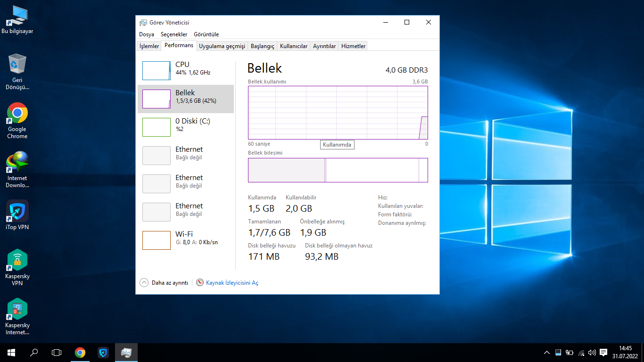Click the Task Manager tray meter icon
Viewport: 644px width, 362px height.
pyautogui.click(x=558, y=353)
